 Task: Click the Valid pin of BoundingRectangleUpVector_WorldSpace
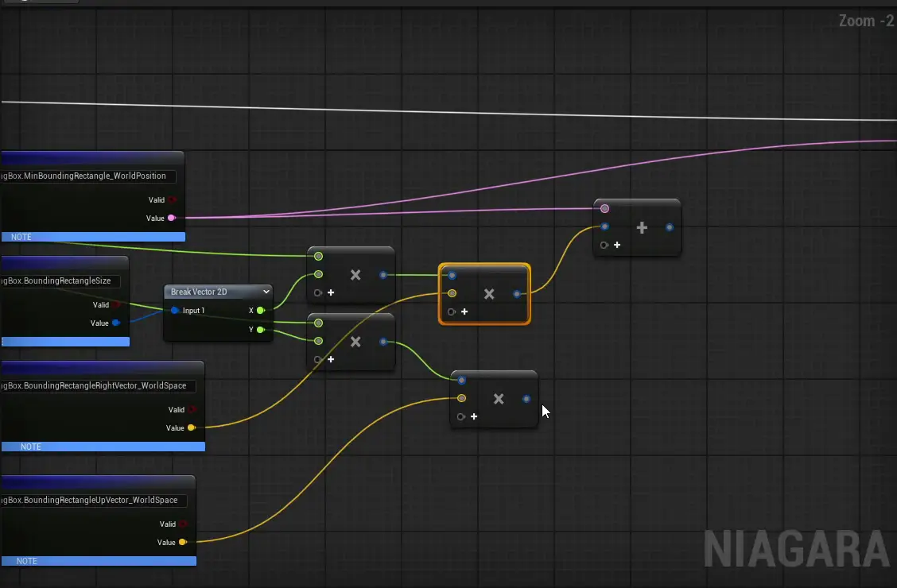(183, 524)
